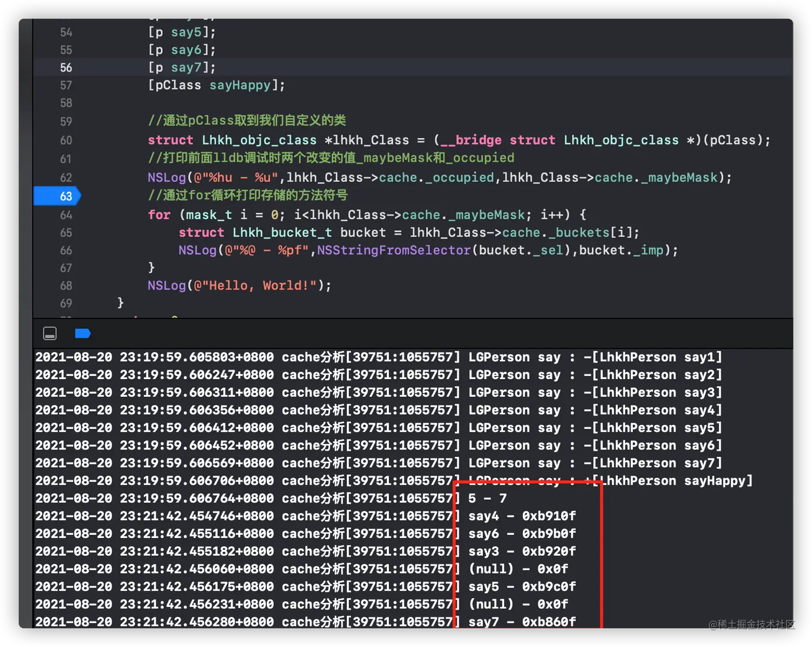Screen dimensions: 812x647
Task: Click the first '(null) - 0x0f' output, after say3
Action: coord(518,569)
